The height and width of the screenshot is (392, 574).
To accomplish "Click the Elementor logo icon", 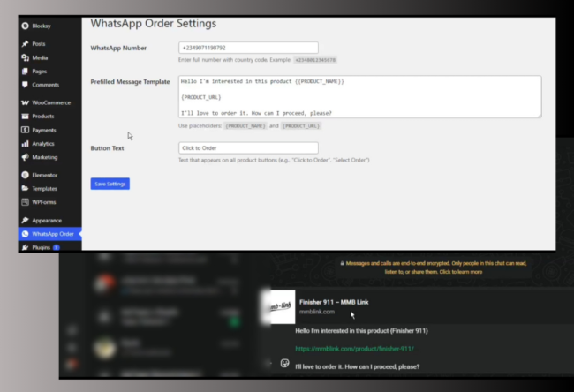I will coord(25,175).
